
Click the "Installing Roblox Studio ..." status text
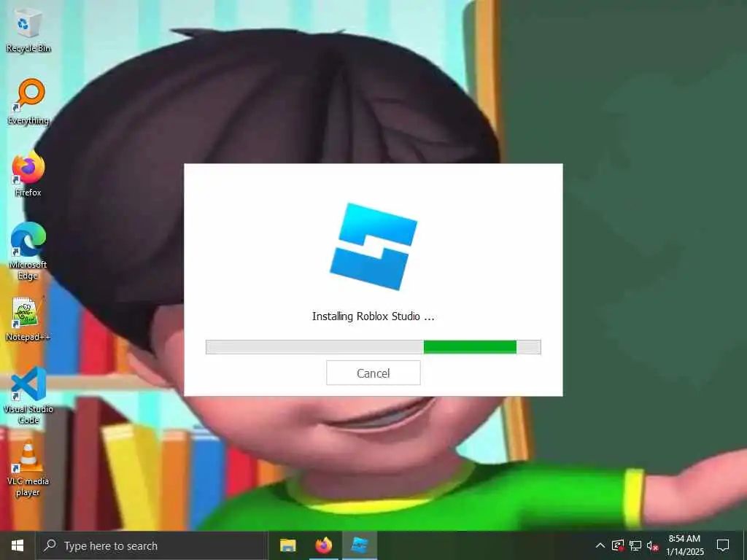(373, 316)
